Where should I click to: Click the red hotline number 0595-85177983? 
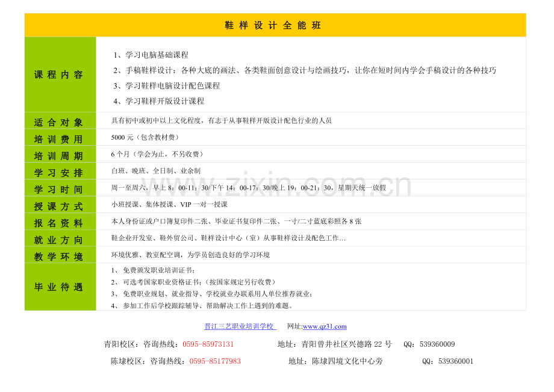pyautogui.click(x=215, y=361)
